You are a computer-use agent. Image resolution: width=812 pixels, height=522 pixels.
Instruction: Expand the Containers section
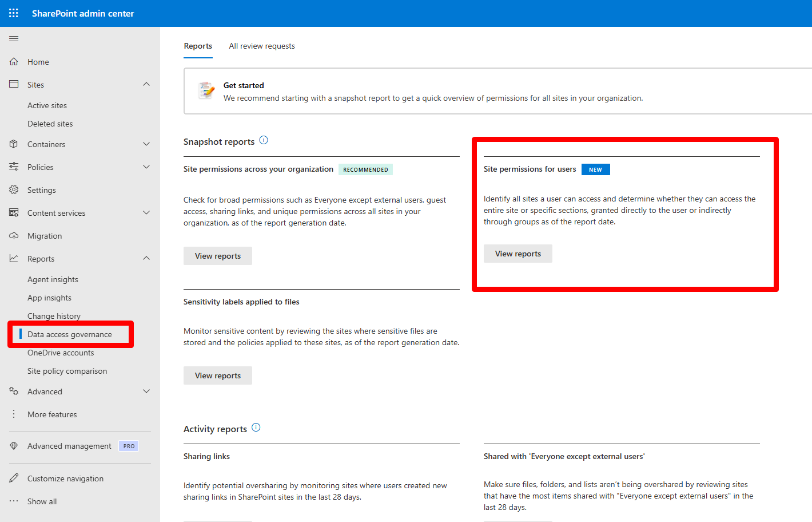146,144
